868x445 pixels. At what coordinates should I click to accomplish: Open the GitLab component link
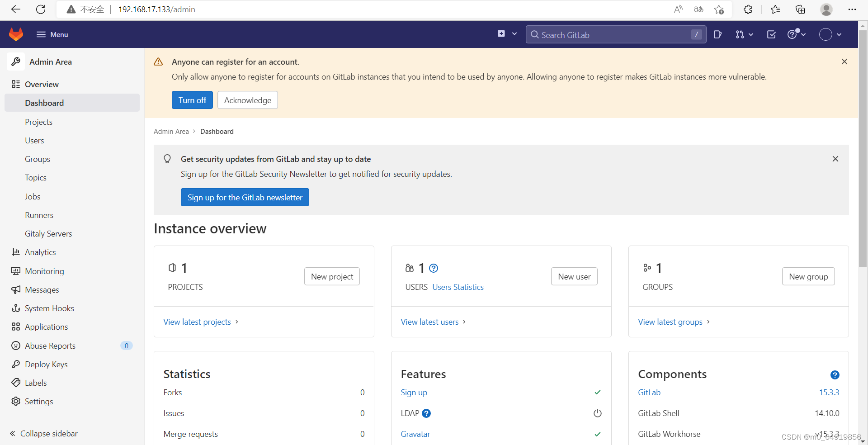(649, 392)
